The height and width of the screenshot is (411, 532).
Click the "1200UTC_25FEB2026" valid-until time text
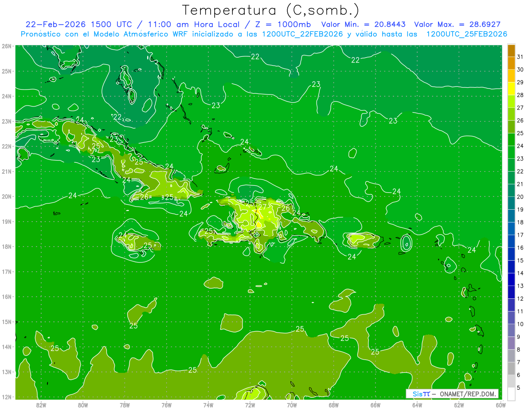[x=467, y=34]
